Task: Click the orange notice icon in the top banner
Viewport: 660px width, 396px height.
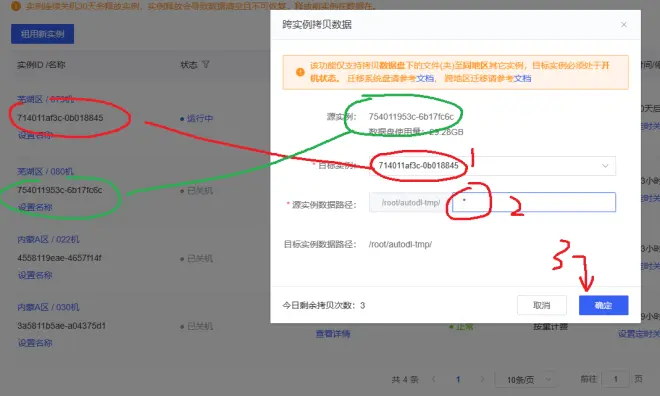Action: click(16, 6)
